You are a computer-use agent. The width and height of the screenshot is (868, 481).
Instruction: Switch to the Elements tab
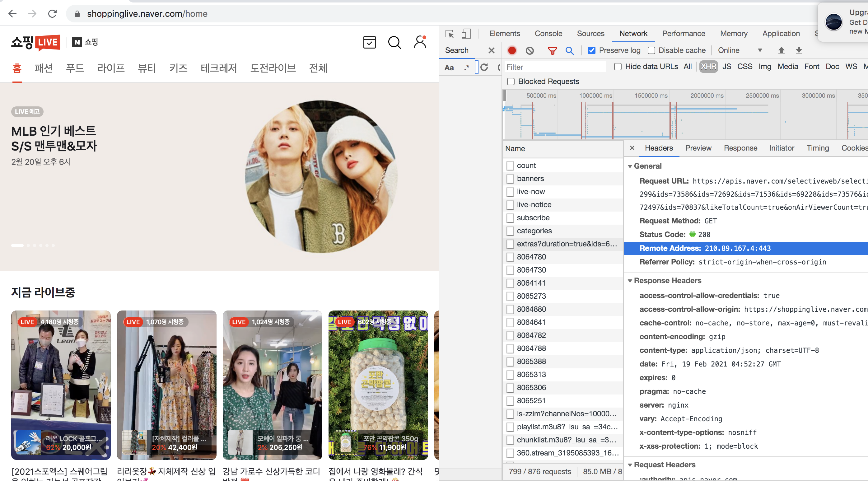pos(504,34)
